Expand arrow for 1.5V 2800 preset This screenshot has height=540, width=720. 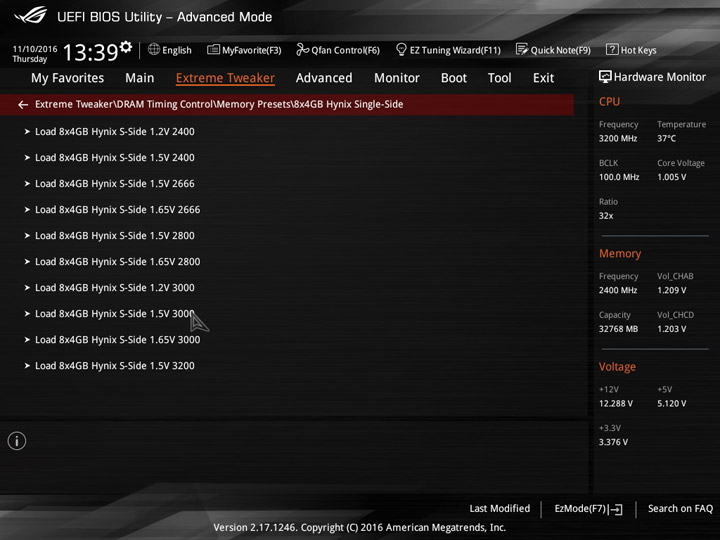coord(27,236)
